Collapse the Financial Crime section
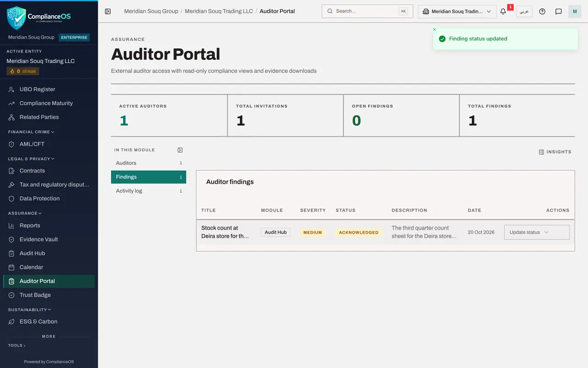Image resolution: width=588 pixels, height=368 pixels. pyautogui.click(x=31, y=132)
